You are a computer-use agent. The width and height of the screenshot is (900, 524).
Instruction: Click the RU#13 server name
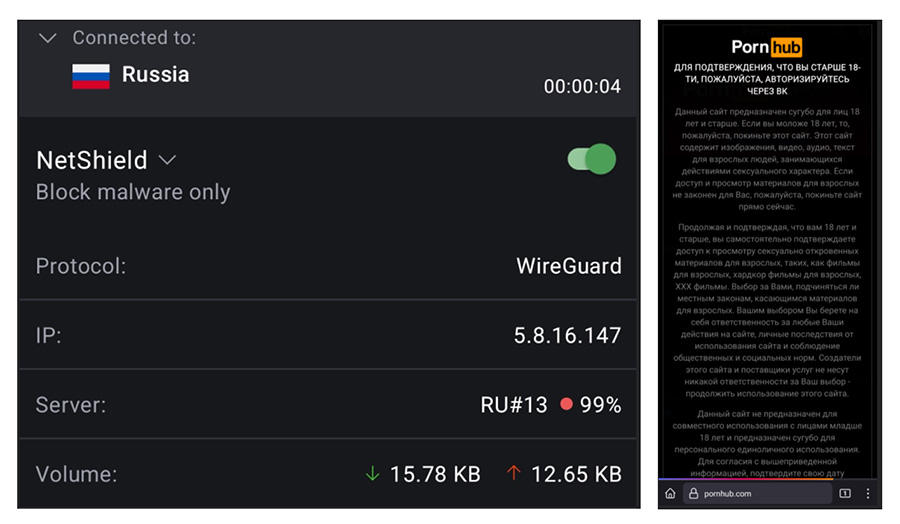pos(514,405)
